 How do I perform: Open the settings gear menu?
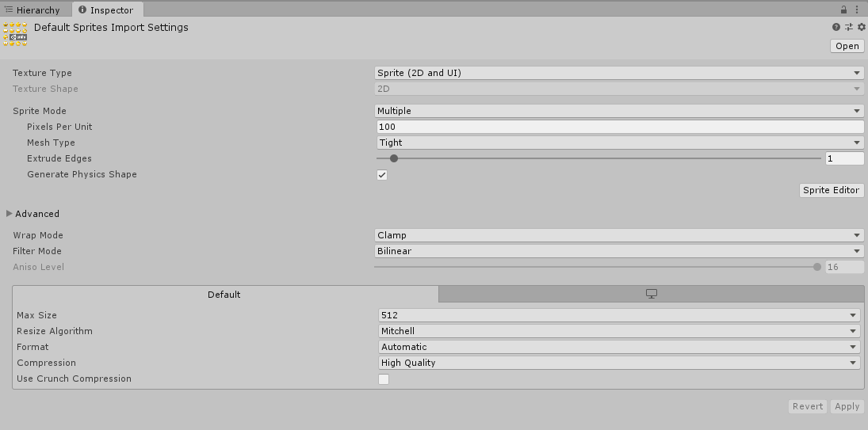pos(861,27)
